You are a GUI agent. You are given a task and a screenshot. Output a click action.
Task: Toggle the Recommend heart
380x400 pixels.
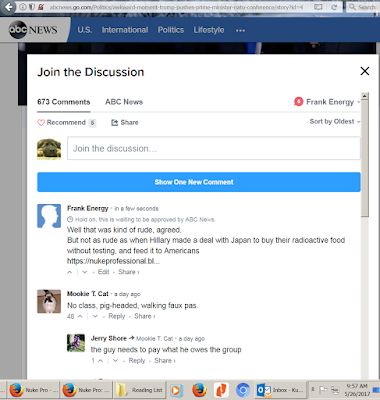click(41, 123)
